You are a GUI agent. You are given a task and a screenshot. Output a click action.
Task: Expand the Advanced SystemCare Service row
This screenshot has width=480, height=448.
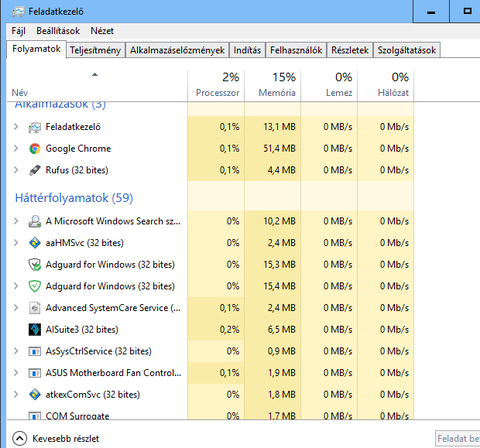point(16,308)
